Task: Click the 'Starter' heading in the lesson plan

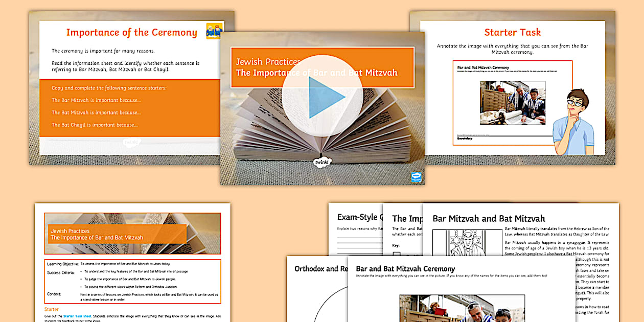Action: [x=52, y=309]
